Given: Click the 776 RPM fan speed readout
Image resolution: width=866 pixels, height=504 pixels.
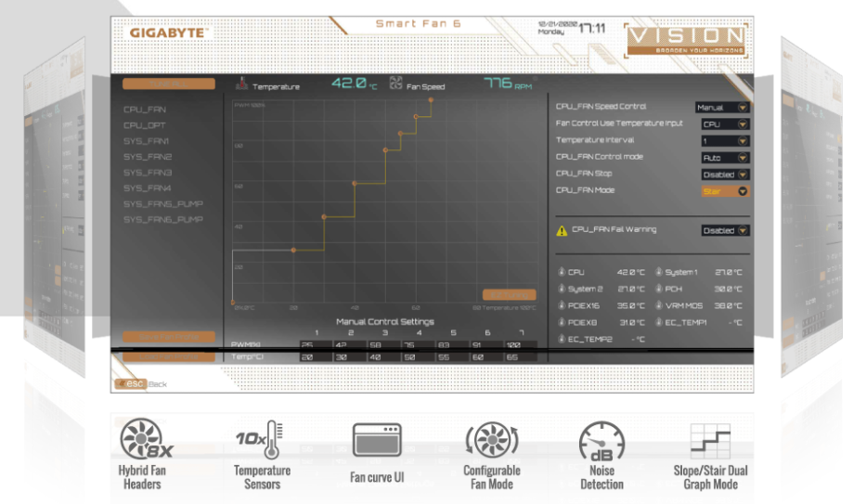Looking at the screenshot, I should tap(508, 84).
